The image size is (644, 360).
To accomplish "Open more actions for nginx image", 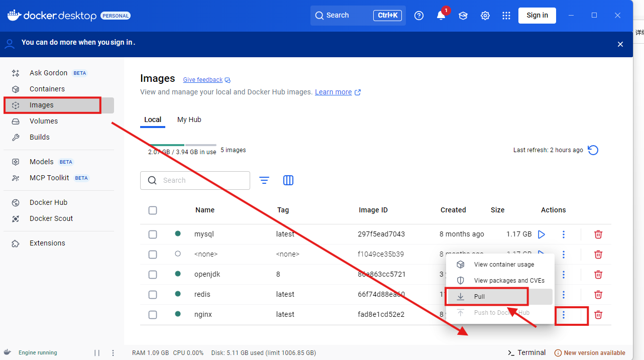I will pyautogui.click(x=564, y=314).
